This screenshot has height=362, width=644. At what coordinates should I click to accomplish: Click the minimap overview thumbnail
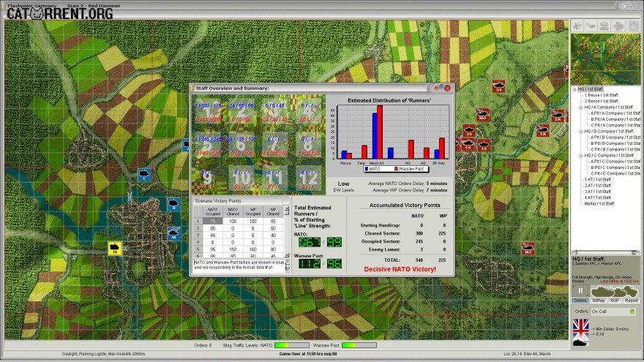pos(605,60)
